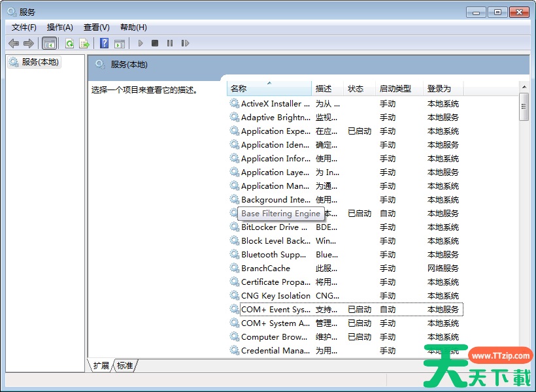Sort services by 名称 column header
Viewport: 536px width, 392px height.
268,88
